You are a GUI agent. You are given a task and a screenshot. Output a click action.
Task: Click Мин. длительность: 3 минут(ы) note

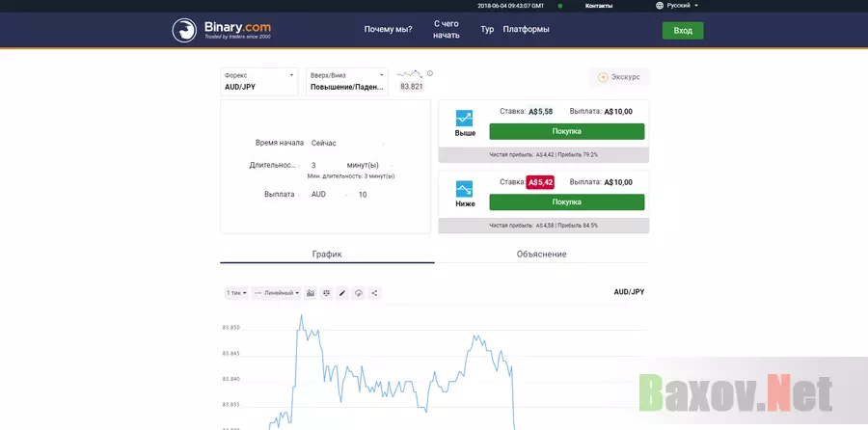click(351, 176)
